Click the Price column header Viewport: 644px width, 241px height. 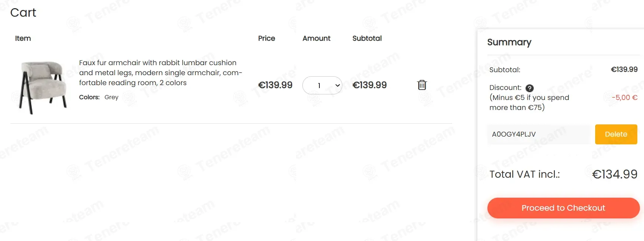pyautogui.click(x=266, y=38)
